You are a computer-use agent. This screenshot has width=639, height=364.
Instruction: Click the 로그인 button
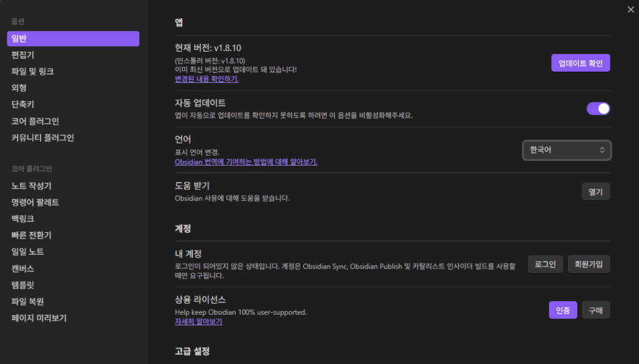[545, 265]
